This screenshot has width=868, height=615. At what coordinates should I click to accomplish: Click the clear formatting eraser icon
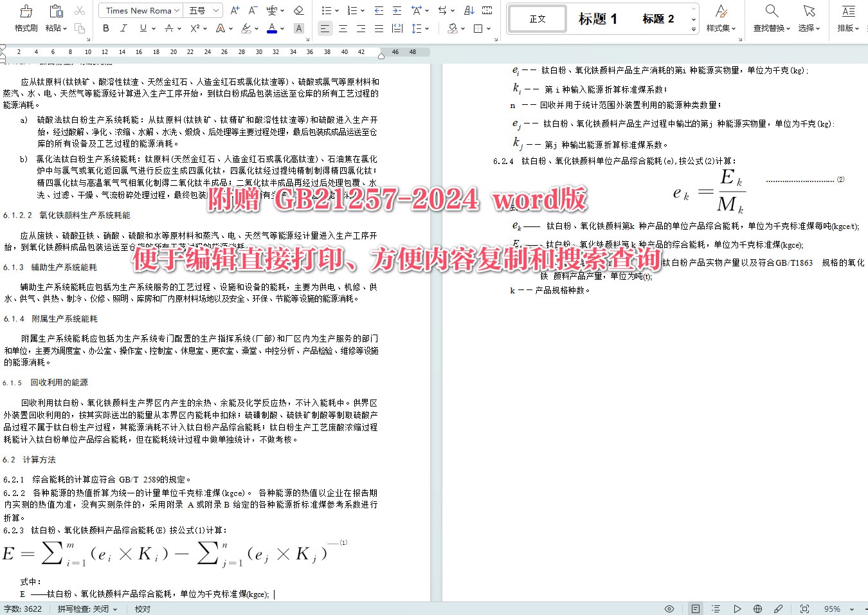[x=298, y=10]
